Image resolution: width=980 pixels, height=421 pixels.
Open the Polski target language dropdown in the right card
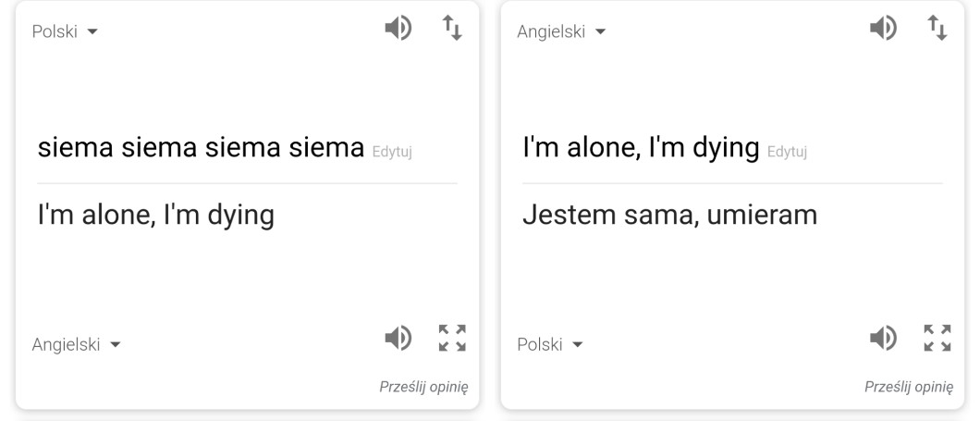549,345
